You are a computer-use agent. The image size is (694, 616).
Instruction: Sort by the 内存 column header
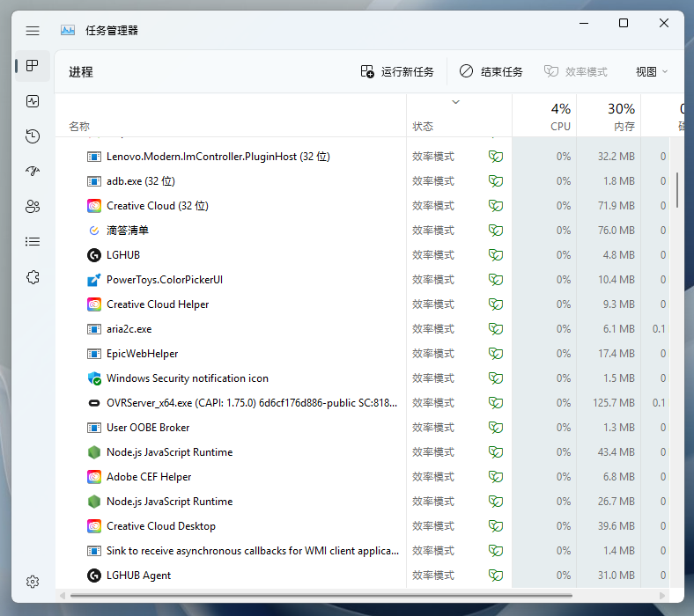pos(609,116)
